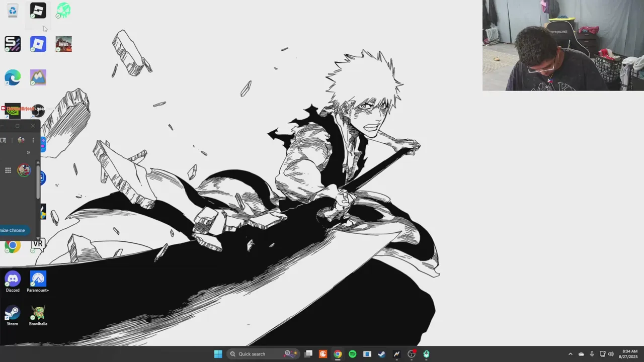Open the Chrome three-dot menu

[x=33, y=140]
